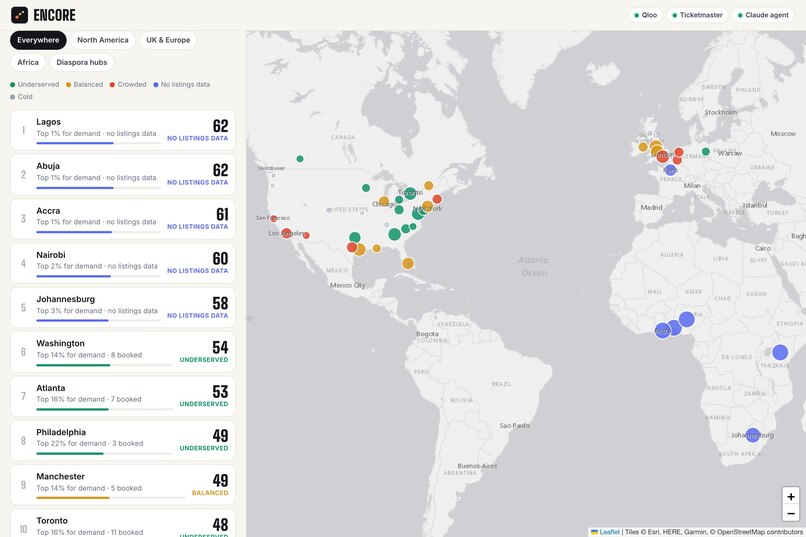Select the Toronto list entry
Image resolution: width=806 pixels, height=537 pixels.
click(x=123, y=523)
